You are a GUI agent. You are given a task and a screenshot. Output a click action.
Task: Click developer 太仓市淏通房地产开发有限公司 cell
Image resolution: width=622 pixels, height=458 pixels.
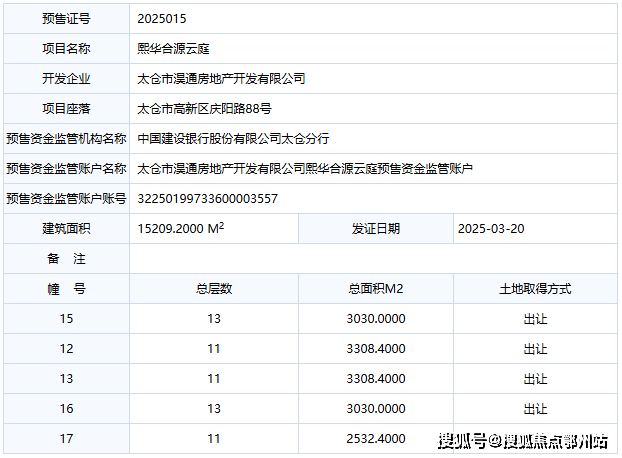tap(373, 79)
